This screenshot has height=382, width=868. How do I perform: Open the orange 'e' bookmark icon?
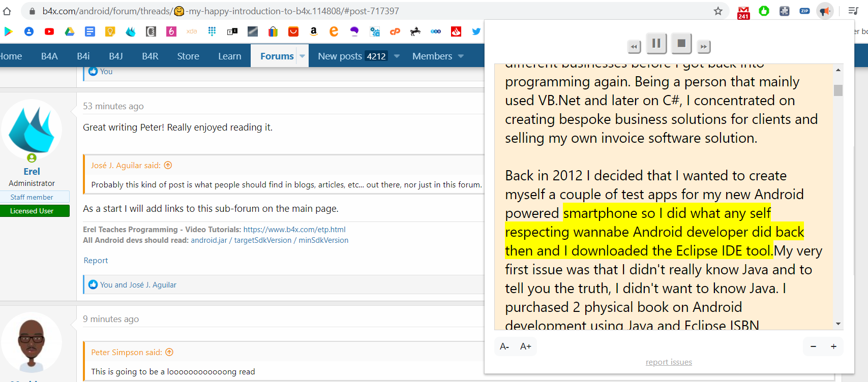pyautogui.click(x=334, y=31)
